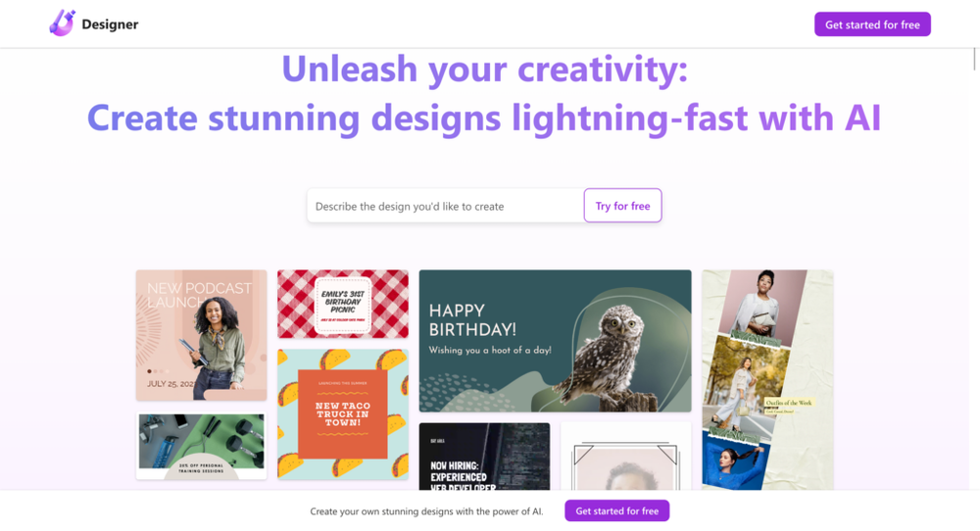Select the personal training sessions design
Image resolution: width=980 pixels, height=531 pixels.
coord(201,446)
